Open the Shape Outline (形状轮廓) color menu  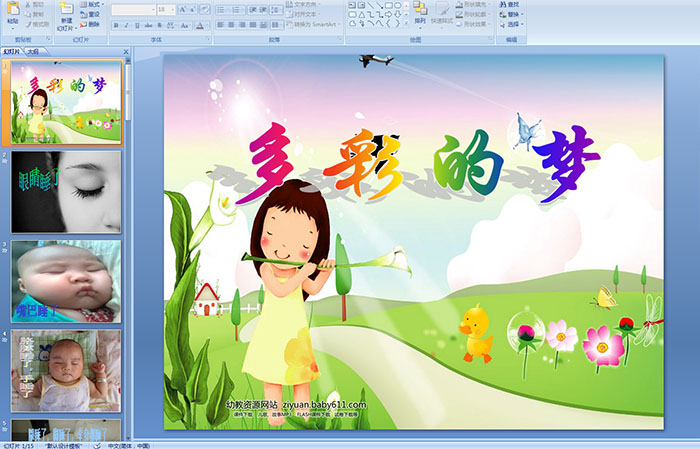coord(473,14)
